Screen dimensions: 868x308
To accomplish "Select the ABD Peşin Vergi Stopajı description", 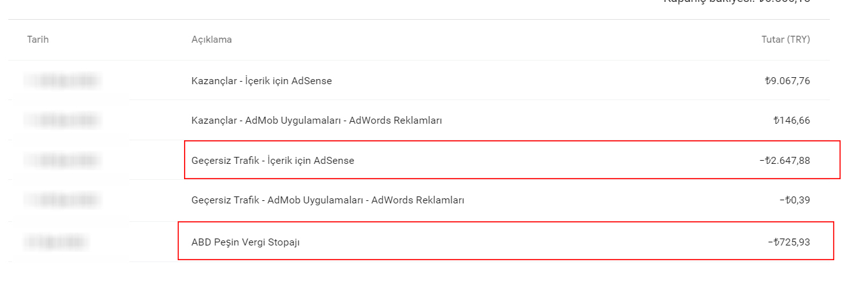I will click(x=245, y=242).
